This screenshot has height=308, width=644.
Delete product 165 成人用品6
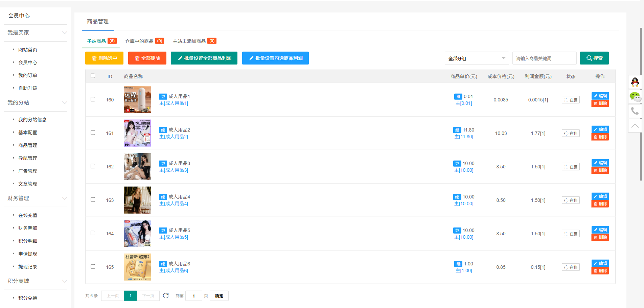point(600,271)
